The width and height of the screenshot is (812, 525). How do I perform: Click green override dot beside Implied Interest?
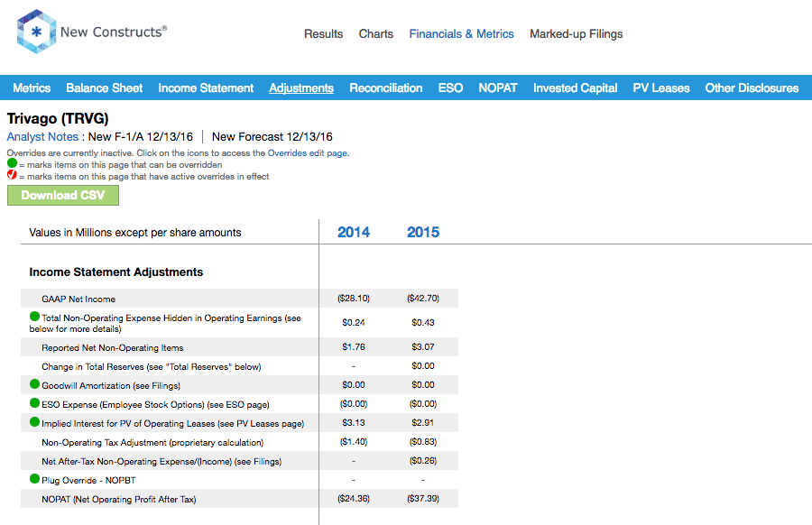click(x=34, y=421)
